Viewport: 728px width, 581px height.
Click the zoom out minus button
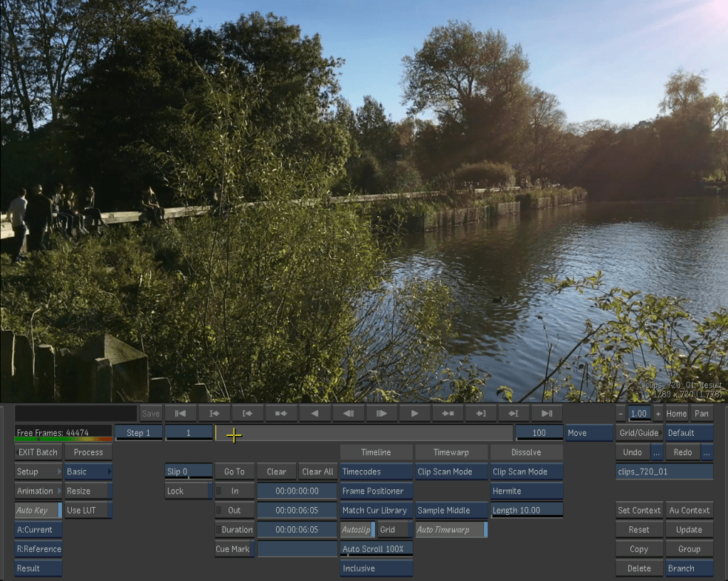coord(621,413)
